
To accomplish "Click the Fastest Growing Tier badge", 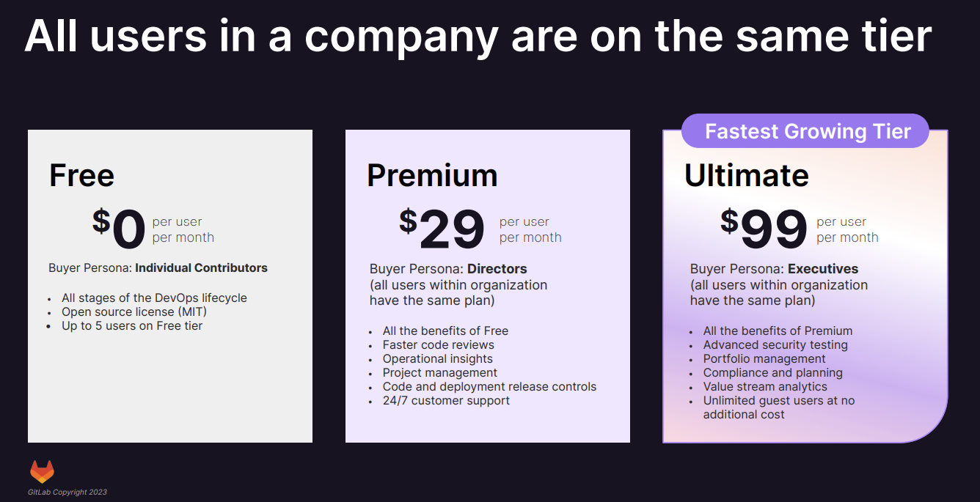I will coord(807,132).
